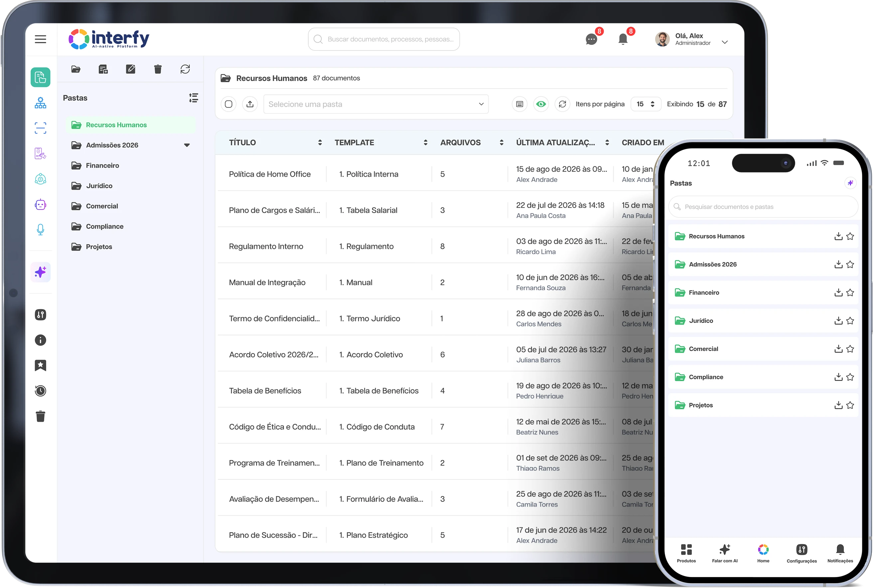873x588 pixels.
Task: Open the Falar com AI tab on phone
Action: (724, 553)
